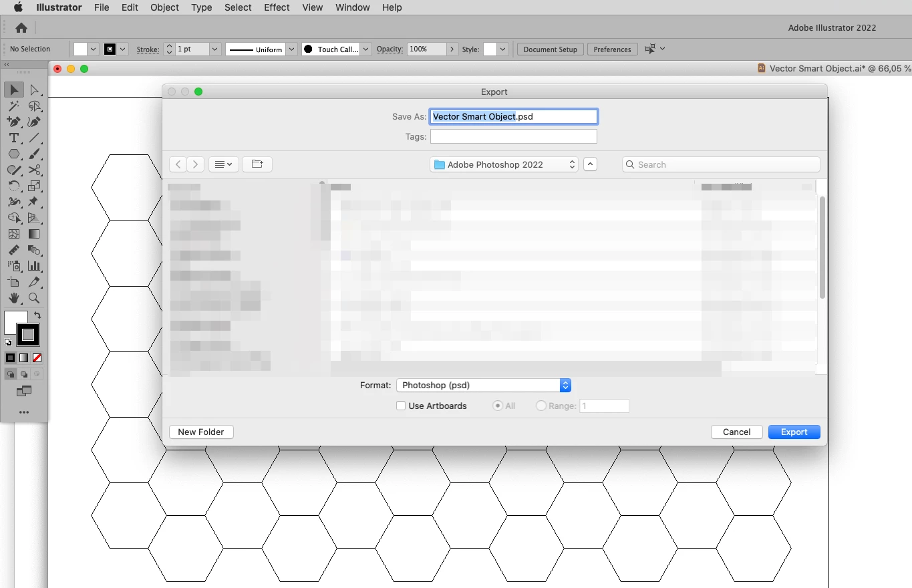Select the Selection (black arrow) tool
912x588 pixels.
click(x=14, y=90)
